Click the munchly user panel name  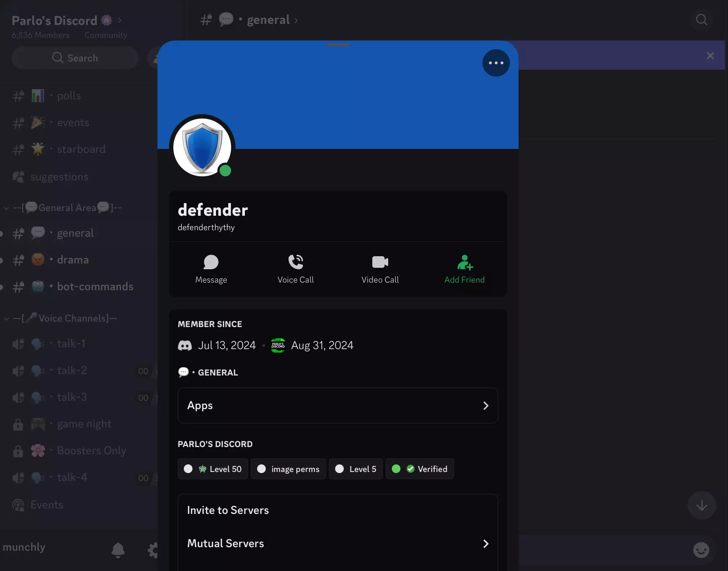tap(24, 547)
